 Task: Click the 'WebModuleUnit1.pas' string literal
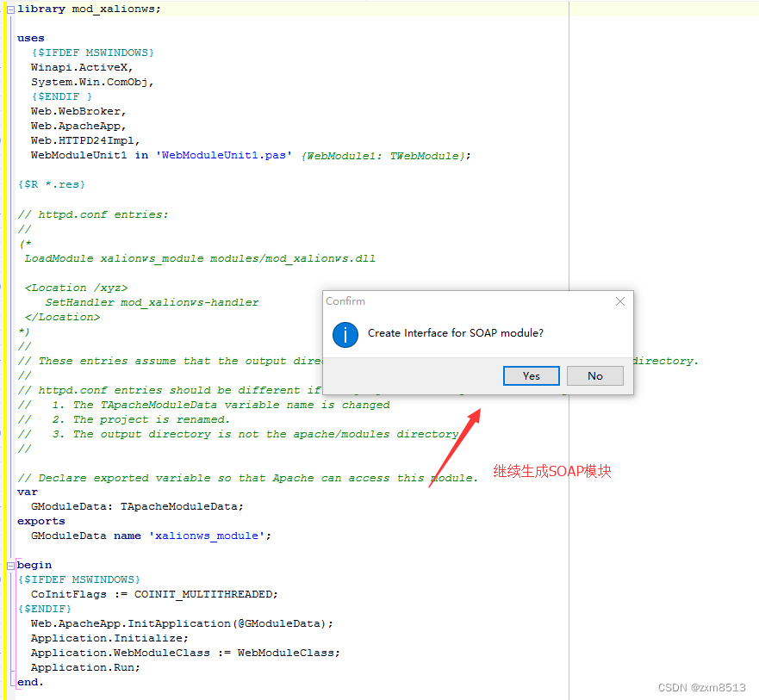click(x=224, y=155)
